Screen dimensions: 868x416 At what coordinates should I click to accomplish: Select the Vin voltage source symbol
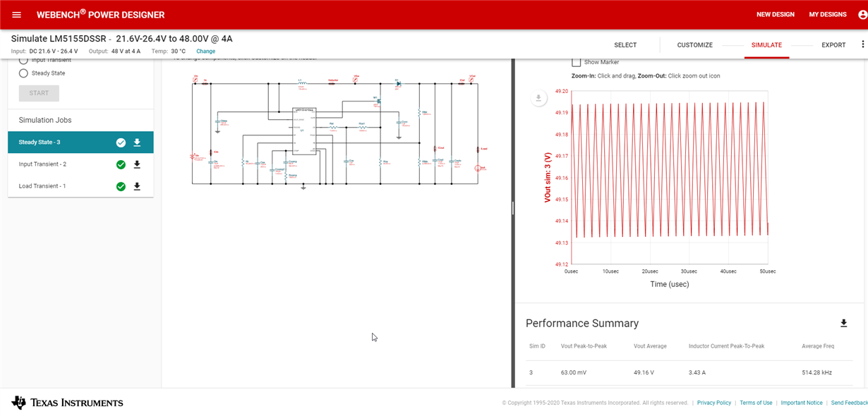point(192,157)
